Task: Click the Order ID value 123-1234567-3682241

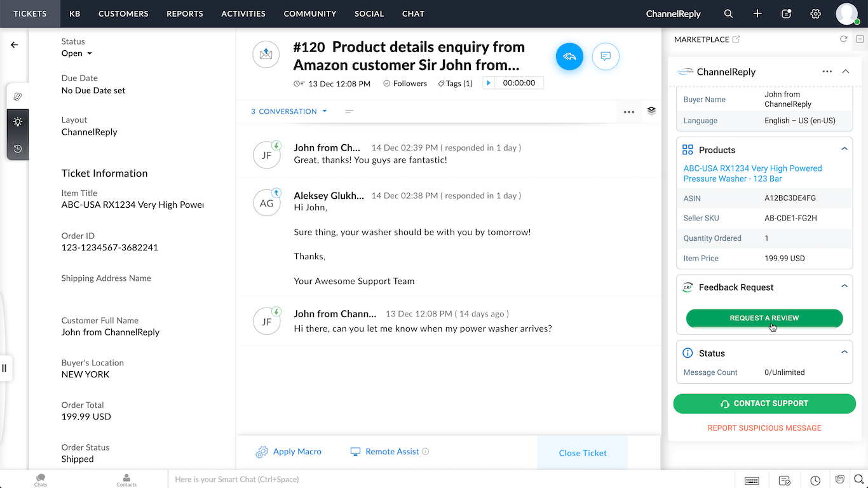Action: click(110, 247)
